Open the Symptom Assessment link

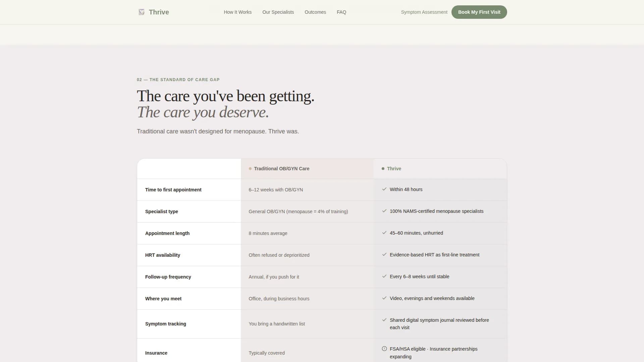[424, 12]
